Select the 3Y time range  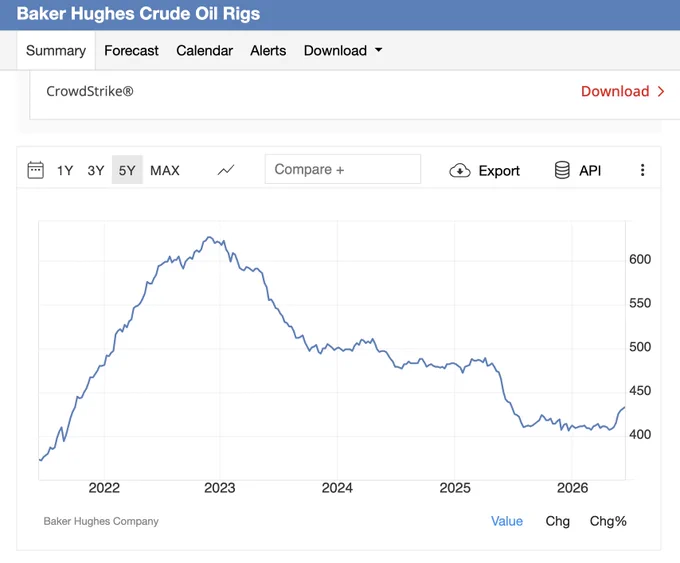pyautogui.click(x=96, y=170)
